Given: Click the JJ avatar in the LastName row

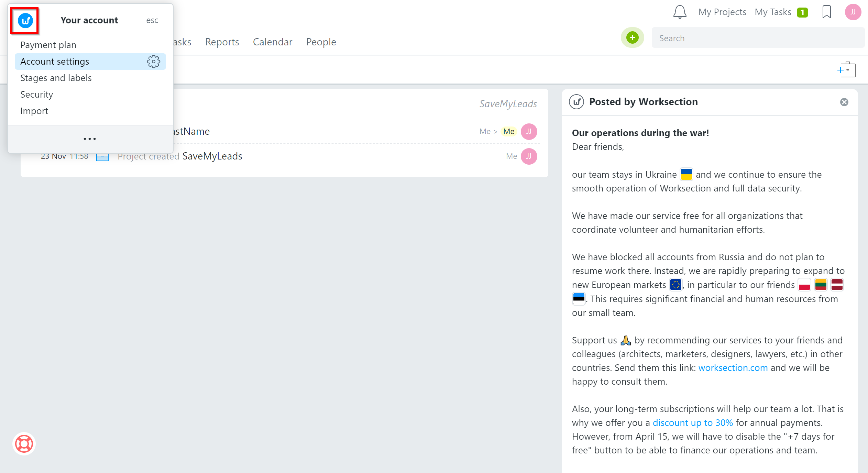Looking at the screenshot, I should (x=529, y=131).
